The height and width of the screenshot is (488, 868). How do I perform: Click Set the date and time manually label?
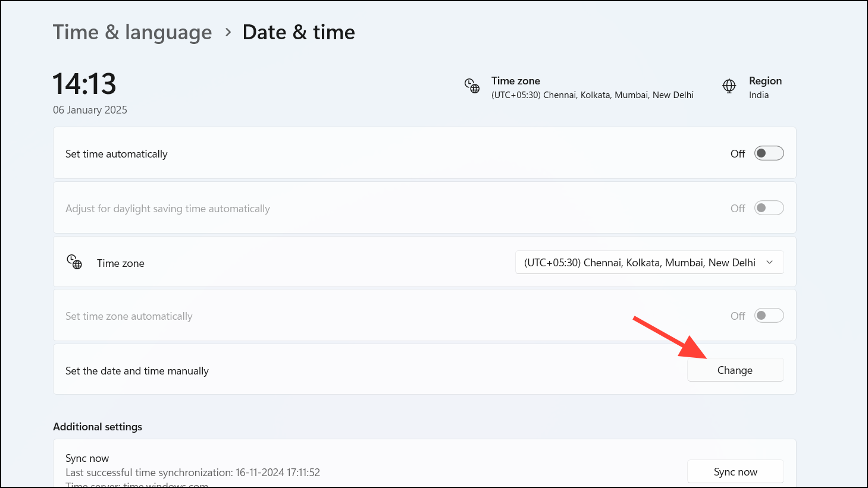[137, 371]
